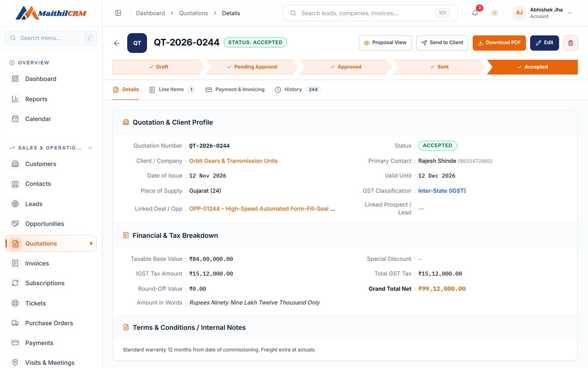This screenshot has width=588, height=368.
Task: Go to Calendar in sidebar
Action: 51,119
